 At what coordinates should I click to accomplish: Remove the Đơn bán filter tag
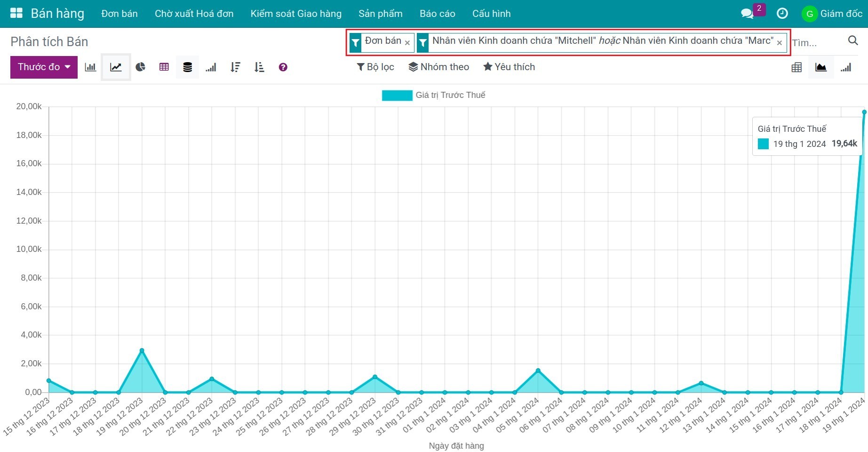[407, 43]
